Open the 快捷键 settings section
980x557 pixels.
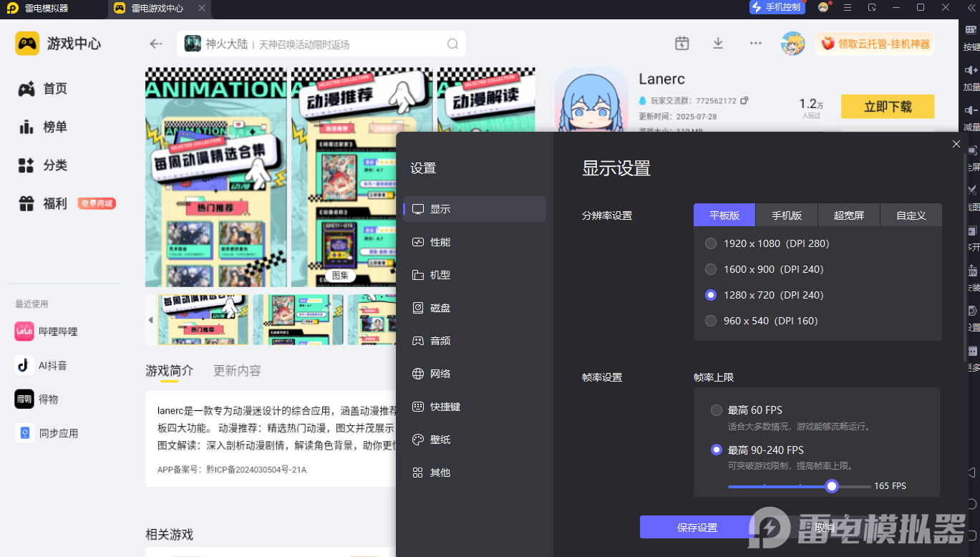point(445,407)
